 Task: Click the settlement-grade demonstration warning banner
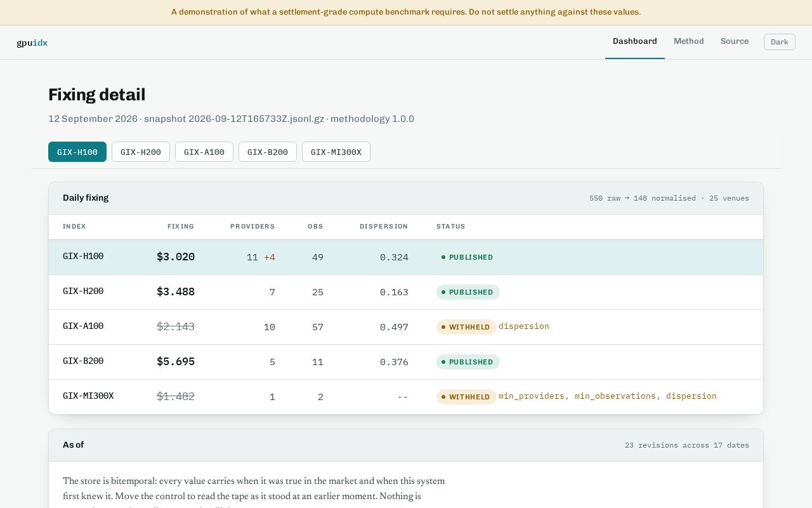click(x=406, y=12)
